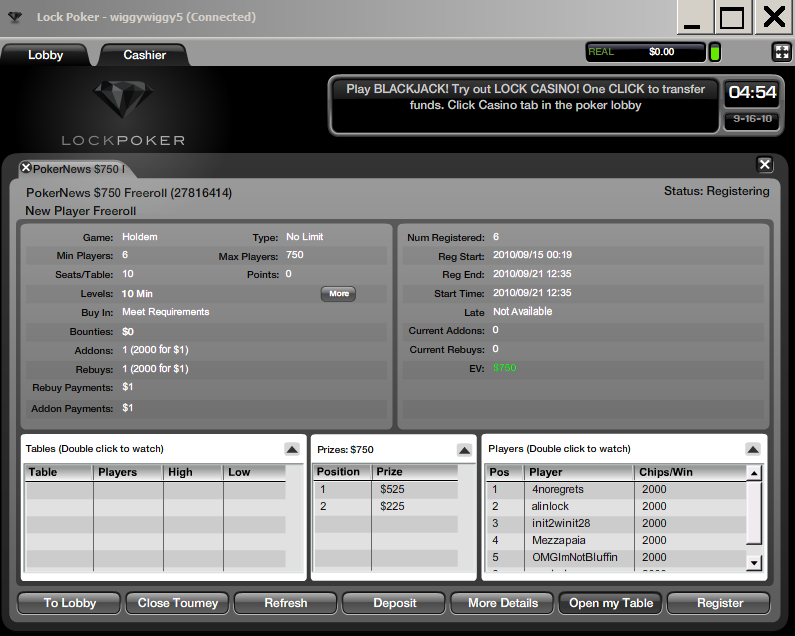Click the Reg Start value 2010/09/15 00:19

pos(532,255)
